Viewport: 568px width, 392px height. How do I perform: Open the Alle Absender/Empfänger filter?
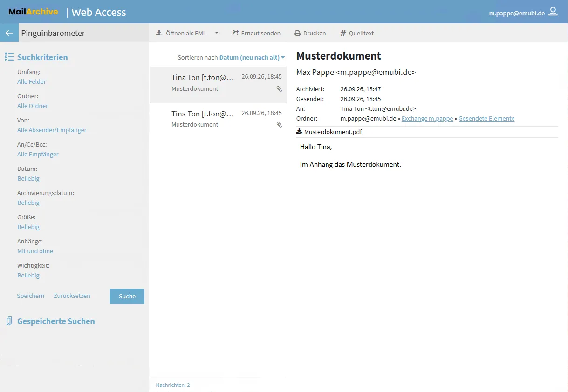[52, 130]
